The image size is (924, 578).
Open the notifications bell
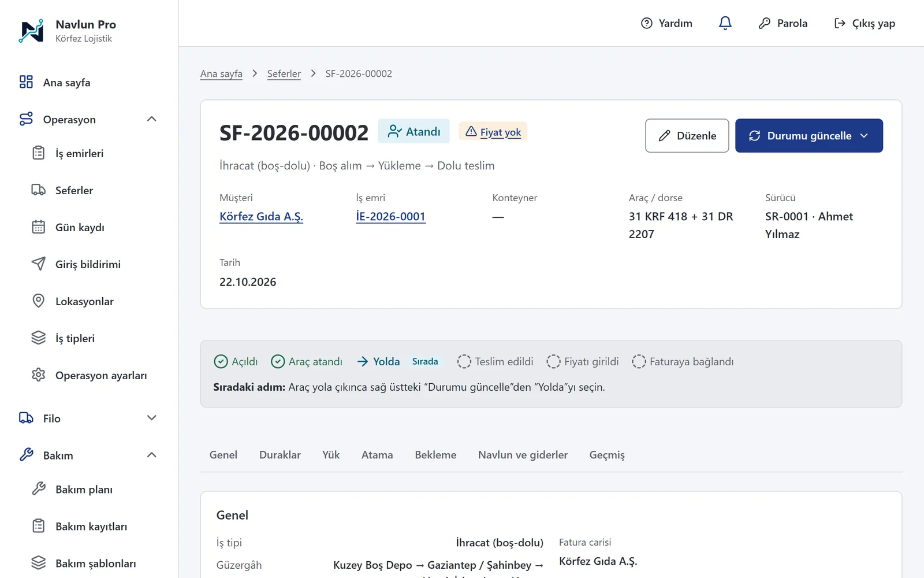[x=725, y=23]
